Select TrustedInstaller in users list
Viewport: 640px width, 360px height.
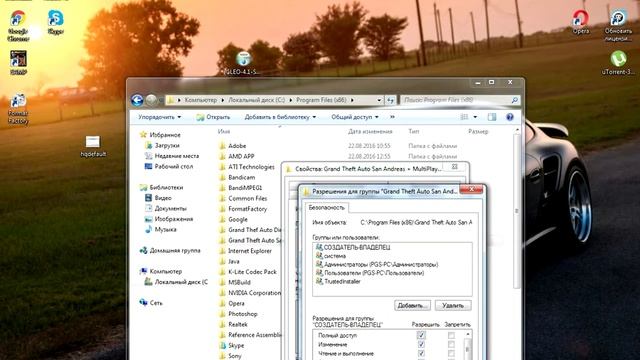tap(338, 282)
